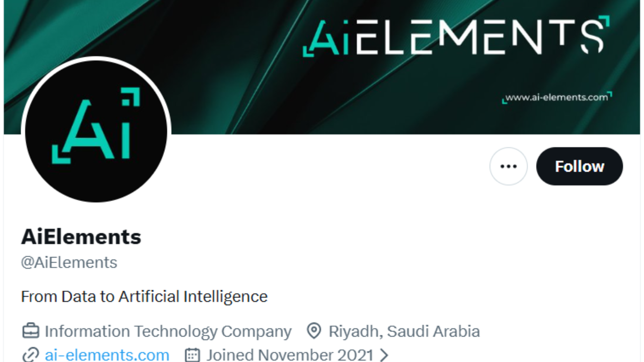644x362 pixels.
Task: Click the @AiElements handle
Action: (69, 262)
